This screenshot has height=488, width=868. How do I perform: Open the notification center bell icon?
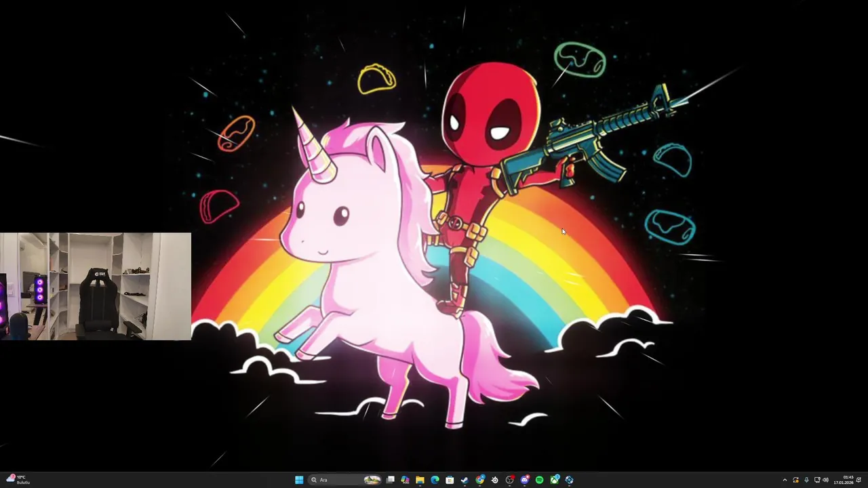[859, 480]
